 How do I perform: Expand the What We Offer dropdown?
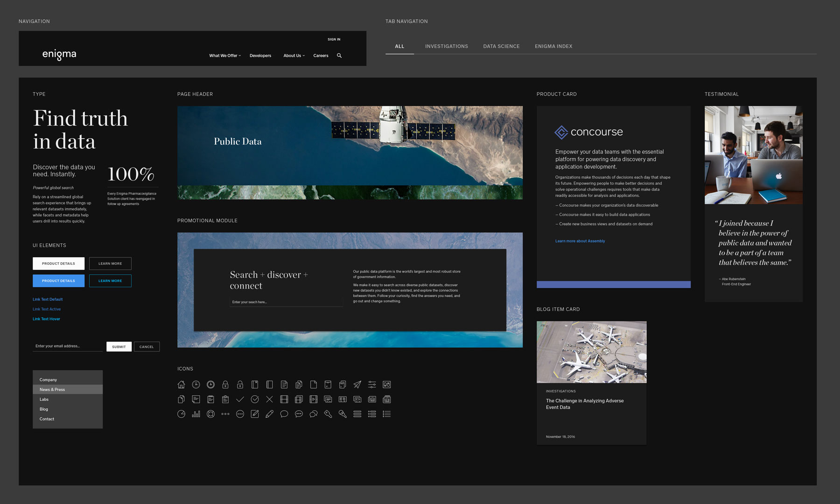(x=224, y=56)
